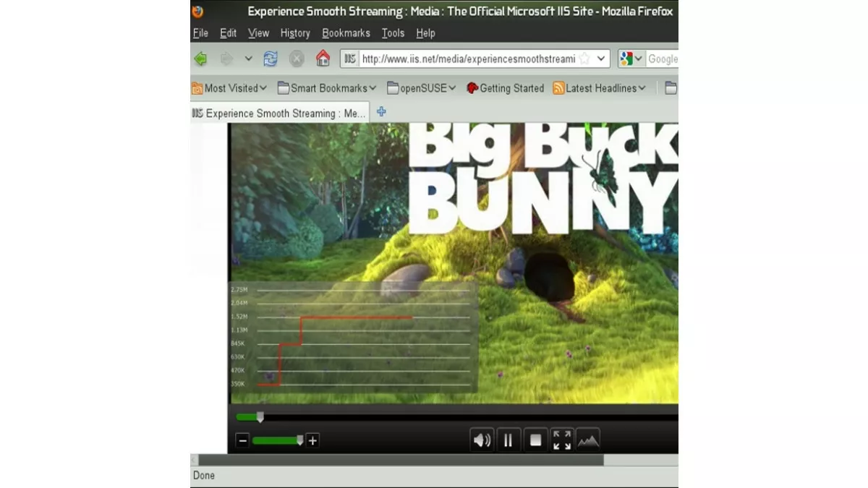Open the Most Visited dropdown

tap(229, 87)
